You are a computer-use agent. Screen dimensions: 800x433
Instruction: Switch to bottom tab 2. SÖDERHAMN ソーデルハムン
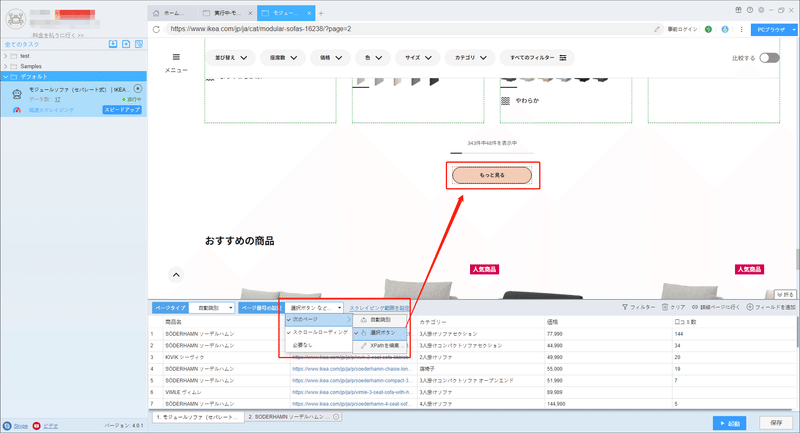coord(293,417)
